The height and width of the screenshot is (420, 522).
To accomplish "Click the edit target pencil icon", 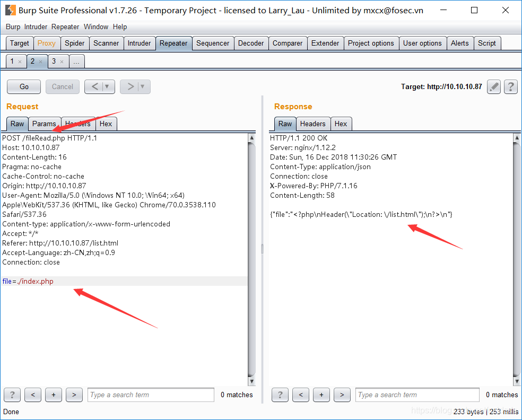I will point(494,87).
